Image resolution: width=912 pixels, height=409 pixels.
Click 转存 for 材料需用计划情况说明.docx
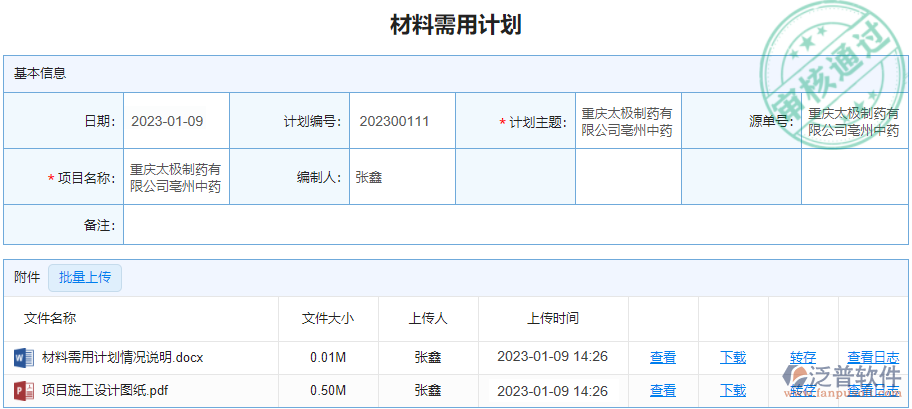(803, 357)
